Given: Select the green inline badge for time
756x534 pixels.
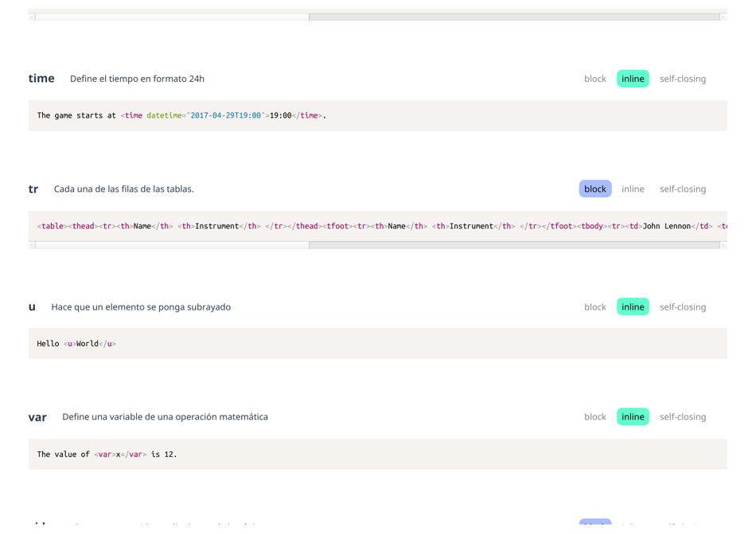Looking at the screenshot, I should pyautogui.click(x=633, y=78).
